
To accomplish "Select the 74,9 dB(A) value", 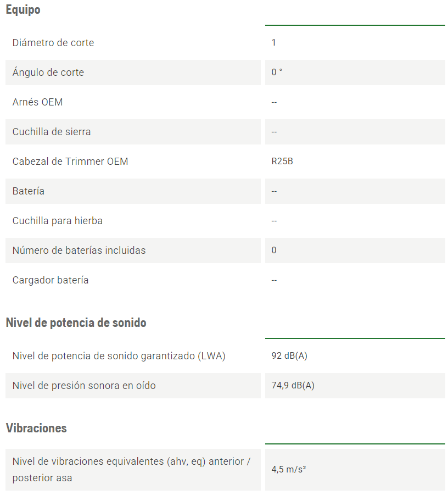I will (293, 386).
